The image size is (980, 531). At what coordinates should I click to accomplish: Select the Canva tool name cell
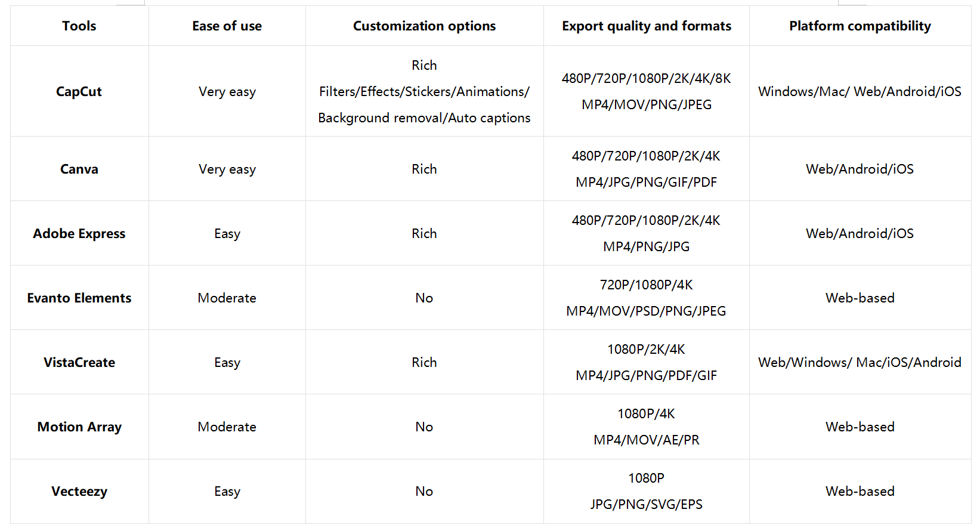click(79, 169)
